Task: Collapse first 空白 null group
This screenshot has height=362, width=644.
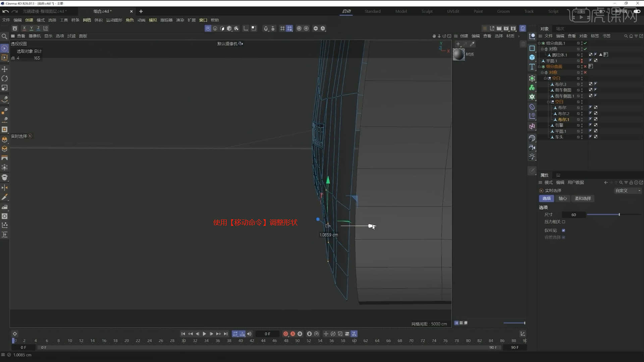Action: click(545, 78)
